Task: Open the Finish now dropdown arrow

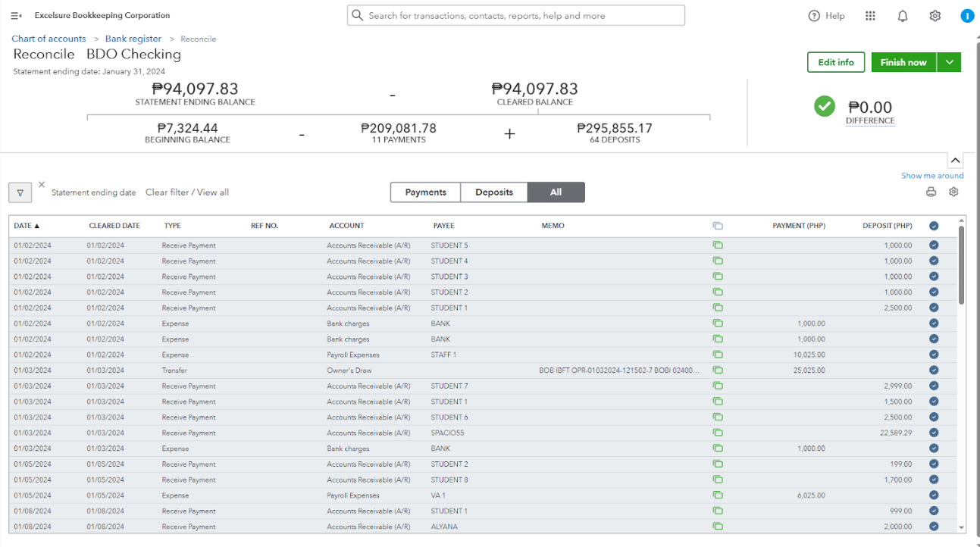Action: [x=950, y=63]
